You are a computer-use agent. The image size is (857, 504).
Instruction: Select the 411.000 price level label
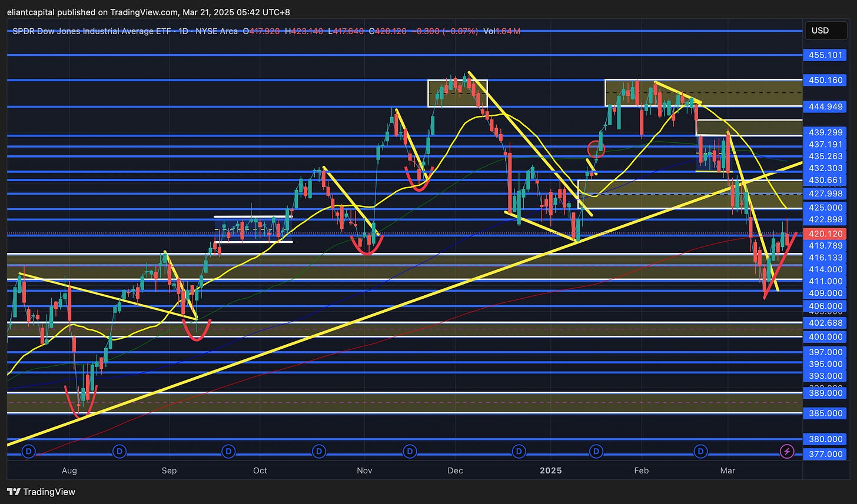826,282
